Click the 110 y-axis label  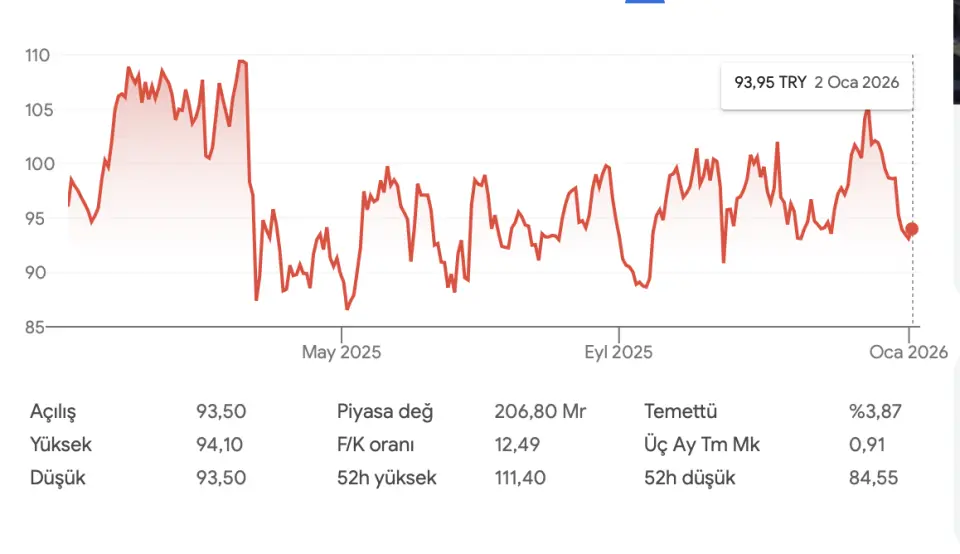(x=38, y=56)
